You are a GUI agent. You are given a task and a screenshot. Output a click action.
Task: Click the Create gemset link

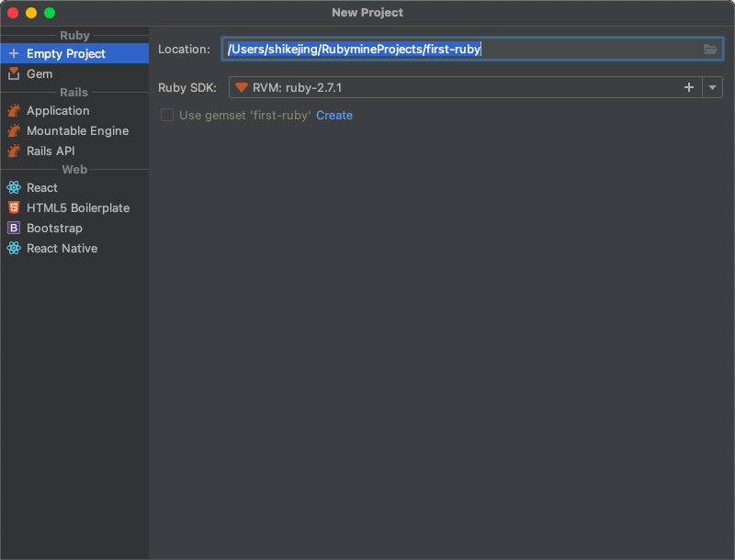334,115
